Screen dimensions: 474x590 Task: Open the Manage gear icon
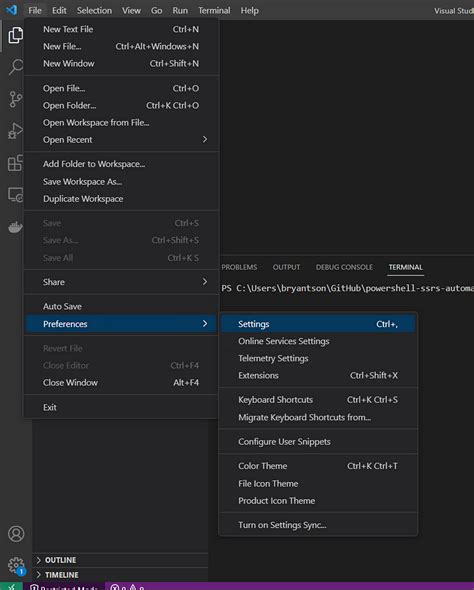coord(16,565)
